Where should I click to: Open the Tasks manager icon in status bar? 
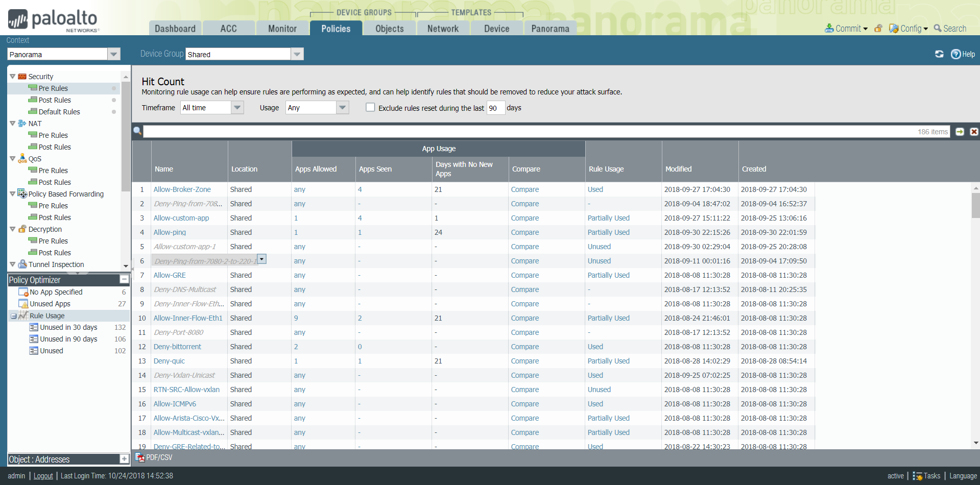coord(917,476)
